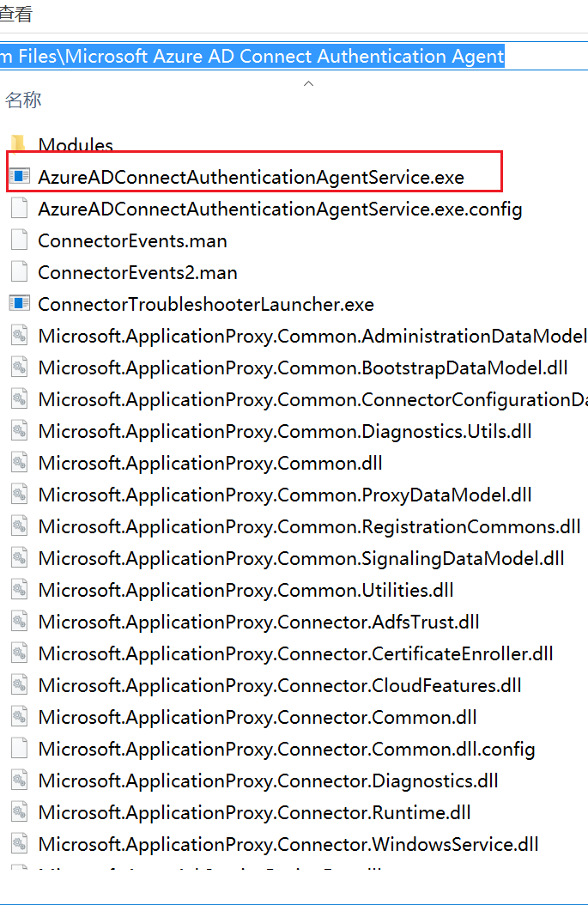Click the Connector.Common.dll.config file icon

[x=20, y=747]
